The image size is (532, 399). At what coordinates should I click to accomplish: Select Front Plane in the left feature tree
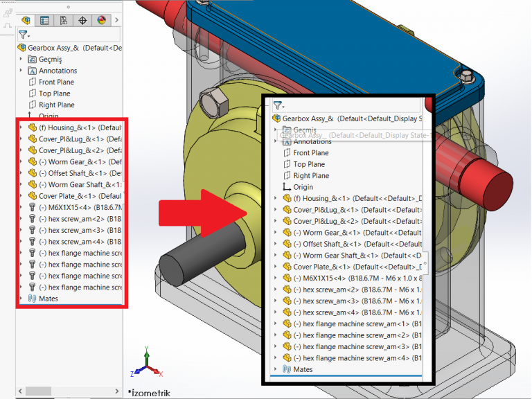click(55, 82)
